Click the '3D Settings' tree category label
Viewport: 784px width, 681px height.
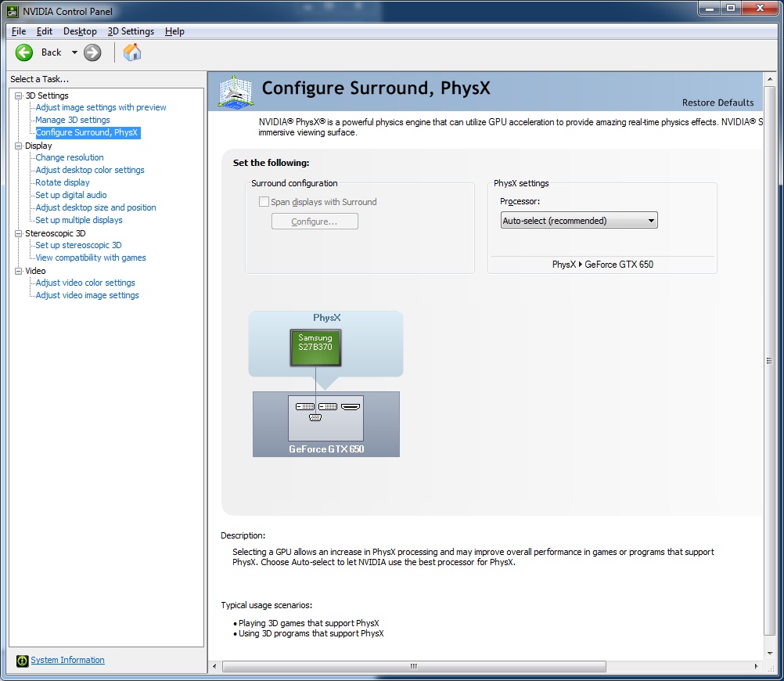tap(47, 95)
